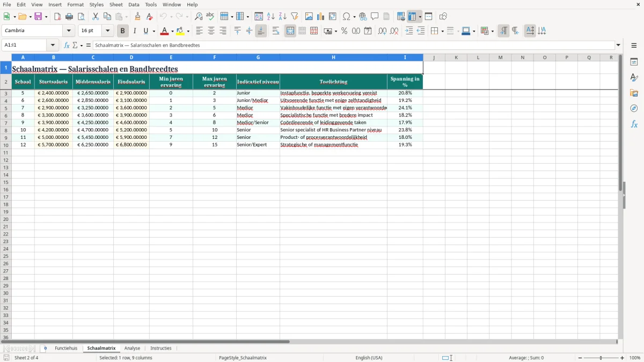Open the Format menu

[x=76, y=4]
